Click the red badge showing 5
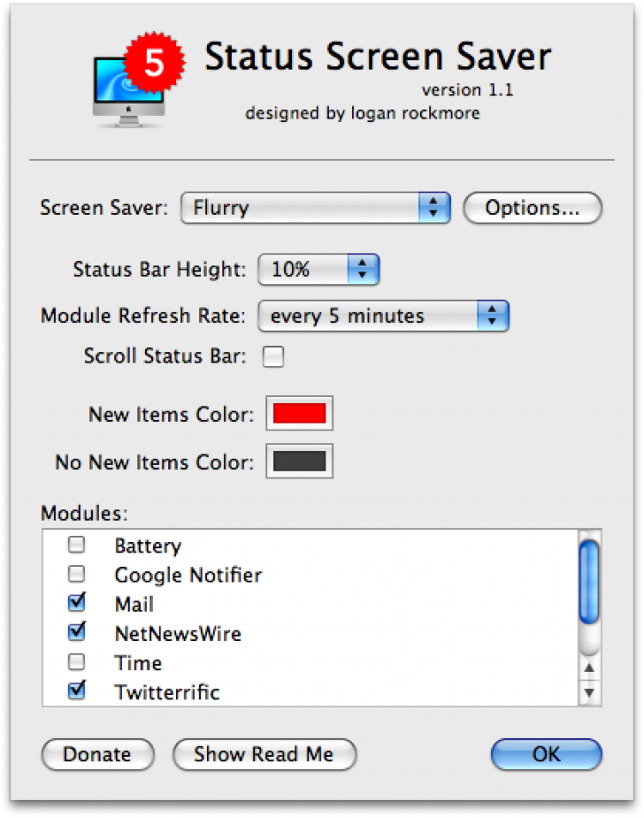The image size is (644, 817). [154, 64]
